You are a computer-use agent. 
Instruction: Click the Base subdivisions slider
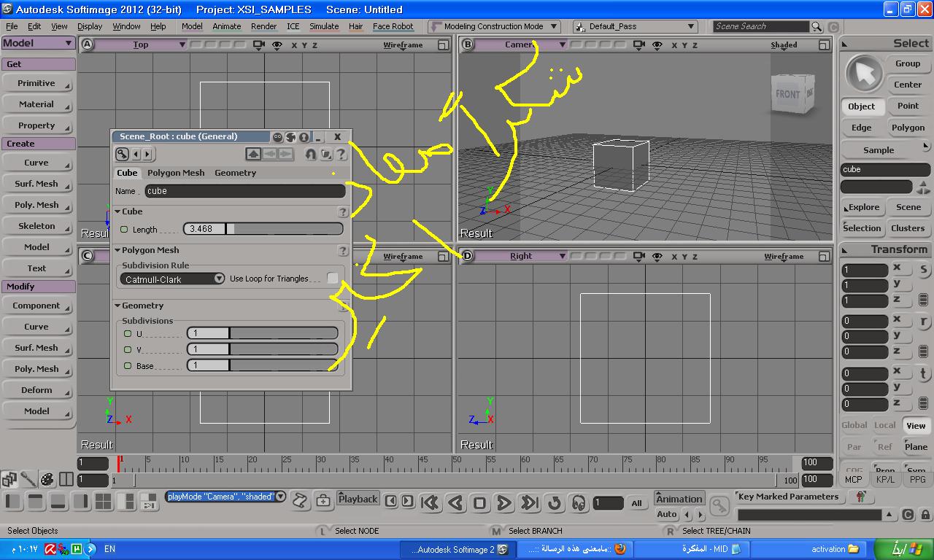[x=263, y=365]
